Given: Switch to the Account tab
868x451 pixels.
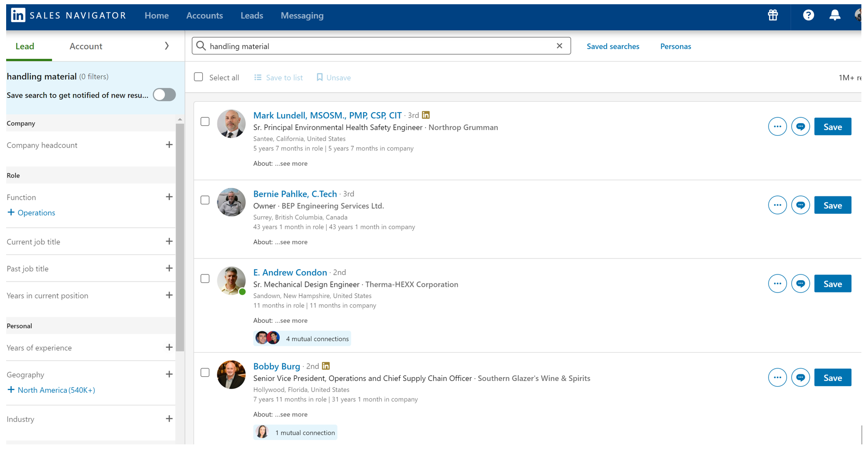Looking at the screenshot, I should [x=86, y=46].
